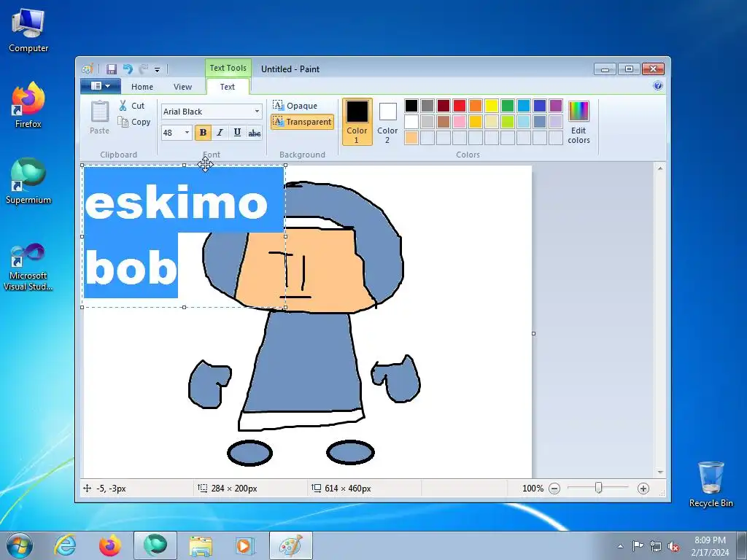Choose the lime green swatch
The width and height of the screenshot is (747, 560).
tap(508, 122)
